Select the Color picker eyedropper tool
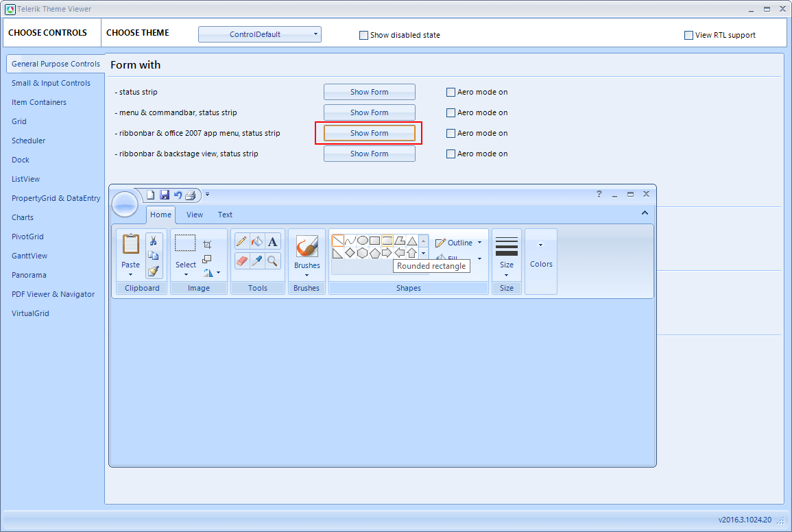Image resolution: width=792 pixels, height=532 pixels. coord(257,261)
